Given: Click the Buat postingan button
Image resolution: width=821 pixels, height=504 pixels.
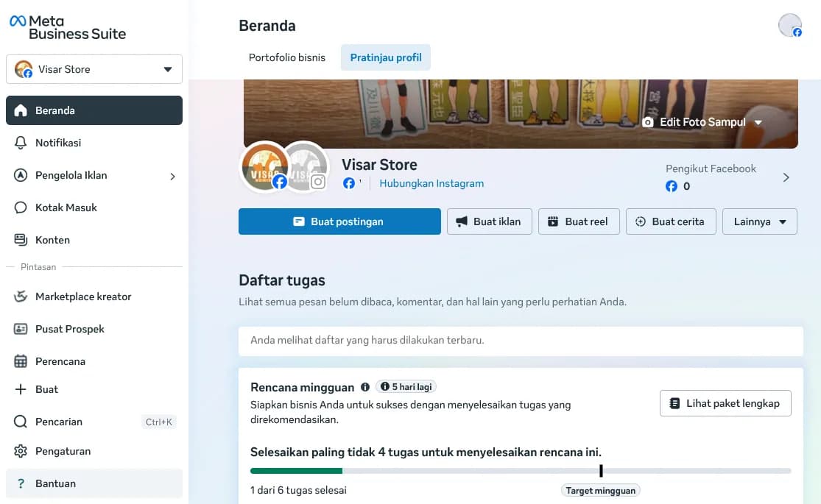Looking at the screenshot, I should coord(340,221).
